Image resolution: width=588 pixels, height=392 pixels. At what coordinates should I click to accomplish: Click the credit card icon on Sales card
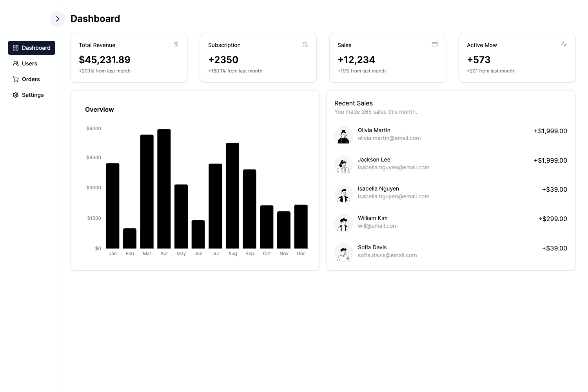(434, 44)
